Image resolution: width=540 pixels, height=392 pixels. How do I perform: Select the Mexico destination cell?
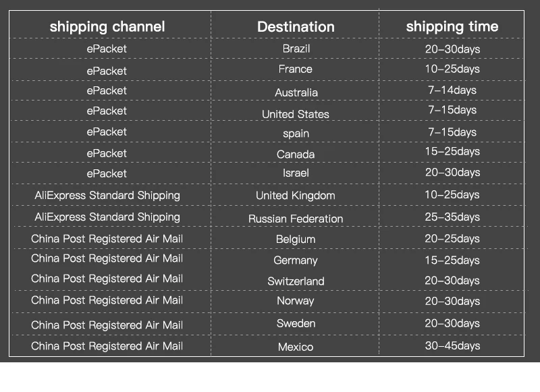(296, 347)
